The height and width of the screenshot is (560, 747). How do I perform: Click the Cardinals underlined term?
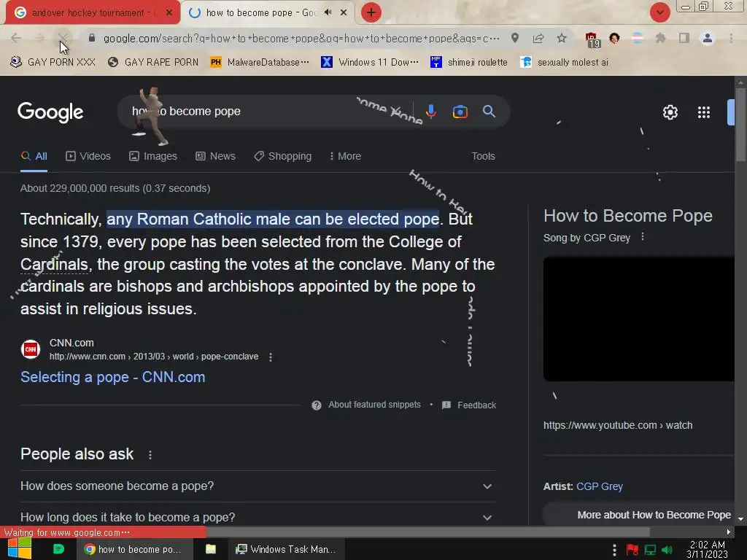point(54,264)
